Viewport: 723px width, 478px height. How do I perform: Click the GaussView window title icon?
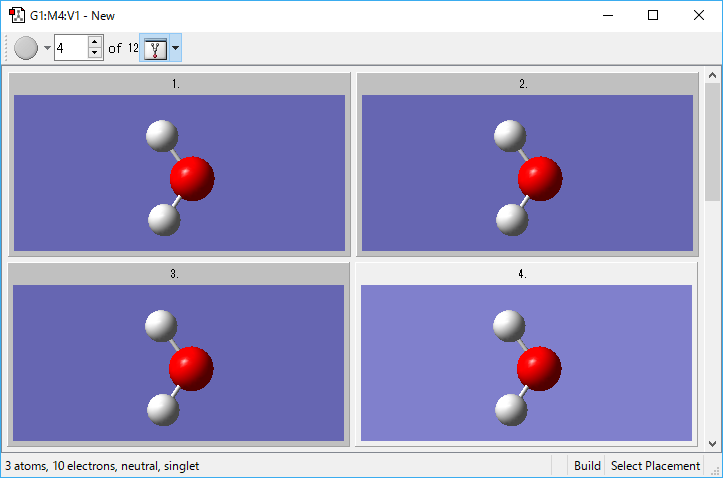(x=17, y=15)
